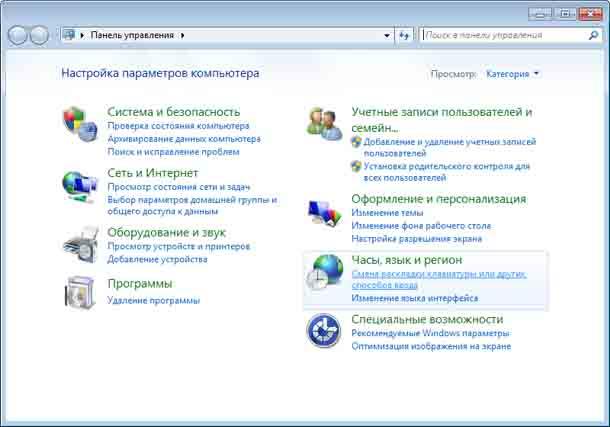Viewport: 610px width, 427px height.
Task: Open Программы heading
Action: point(140,284)
